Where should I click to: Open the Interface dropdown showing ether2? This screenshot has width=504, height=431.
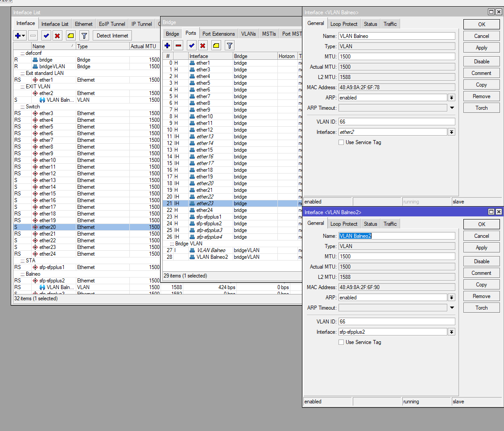coord(451,132)
